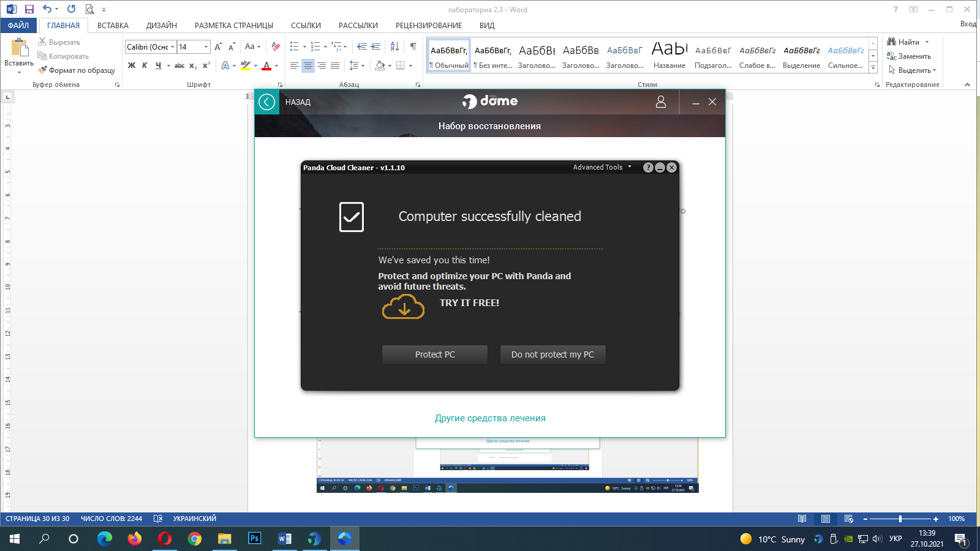Open the line spacing dropdown
Viewport: 980px width, 551px height.
356,66
